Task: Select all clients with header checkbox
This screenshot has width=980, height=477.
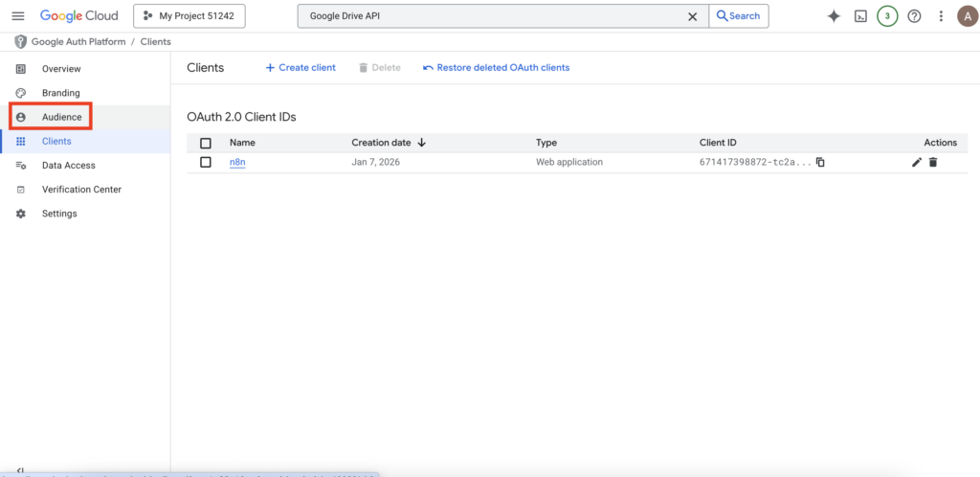Action: click(206, 143)
